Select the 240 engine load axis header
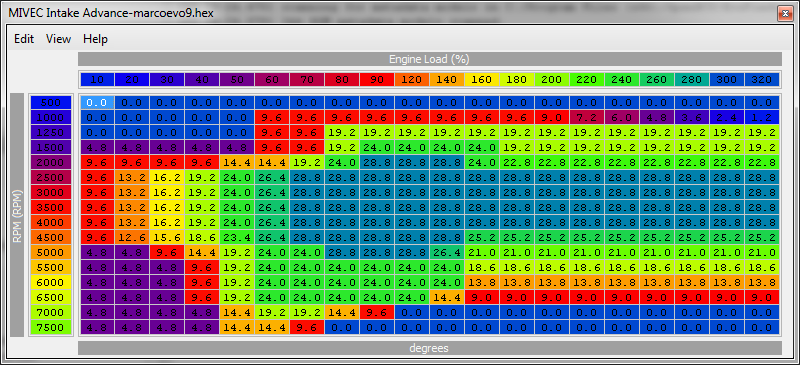This screenshot has height=367, width=802. [622, 80]
